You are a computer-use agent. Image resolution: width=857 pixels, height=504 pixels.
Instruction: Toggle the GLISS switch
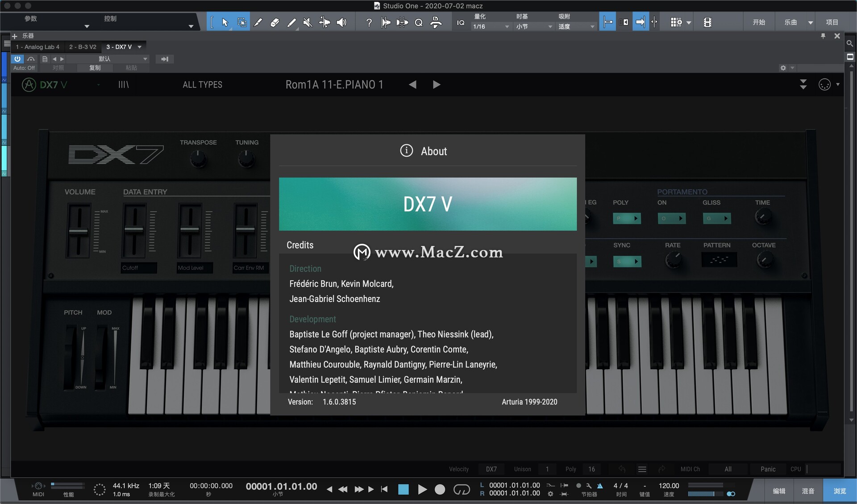click(716, 218)
